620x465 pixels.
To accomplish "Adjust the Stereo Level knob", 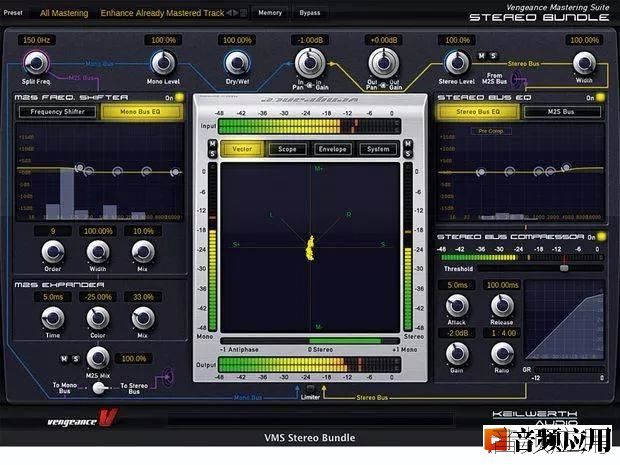I will tap(457, 63).
